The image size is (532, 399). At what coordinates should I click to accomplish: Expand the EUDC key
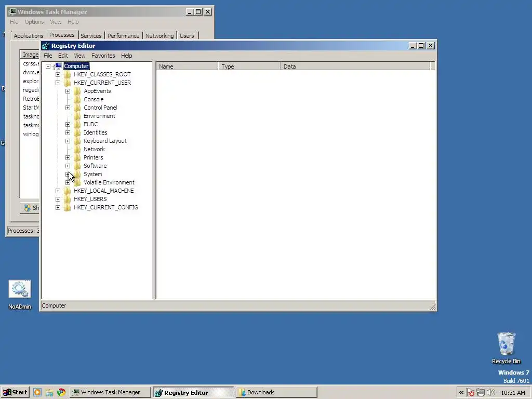(68, 124)
